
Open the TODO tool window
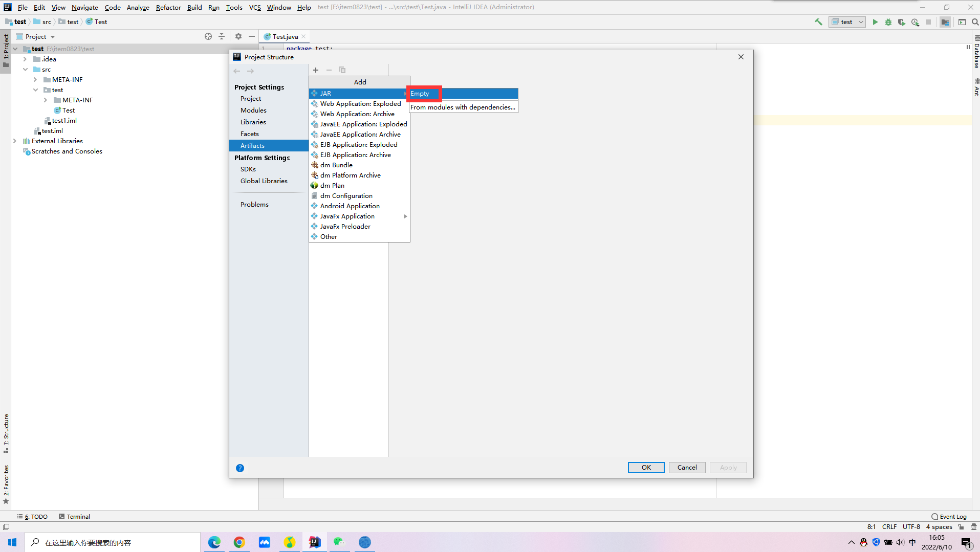[32, 517]
